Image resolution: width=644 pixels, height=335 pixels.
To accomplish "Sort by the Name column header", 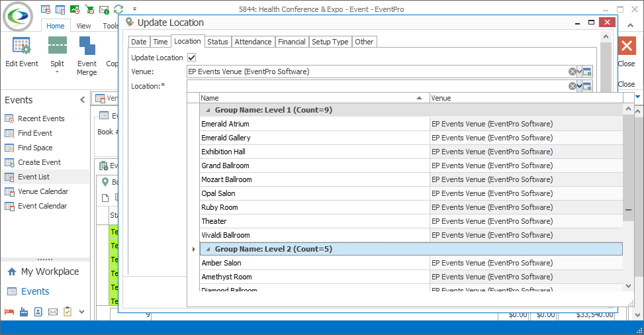I will click(x=314, y=98).
